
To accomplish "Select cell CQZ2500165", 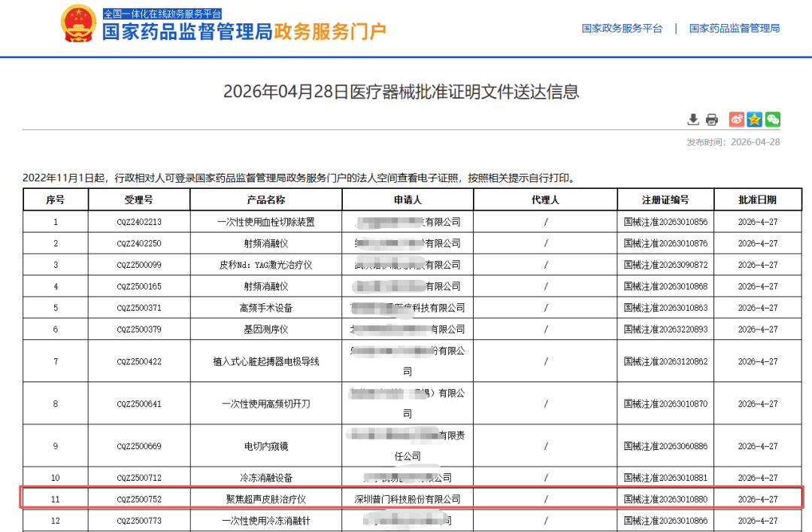I will click(x=139, y=286).
